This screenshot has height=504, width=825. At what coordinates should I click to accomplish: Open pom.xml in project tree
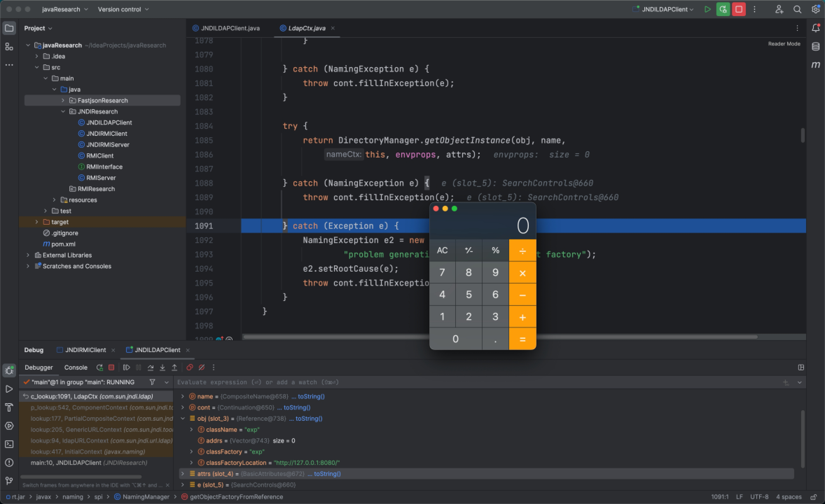pos(63,244)
